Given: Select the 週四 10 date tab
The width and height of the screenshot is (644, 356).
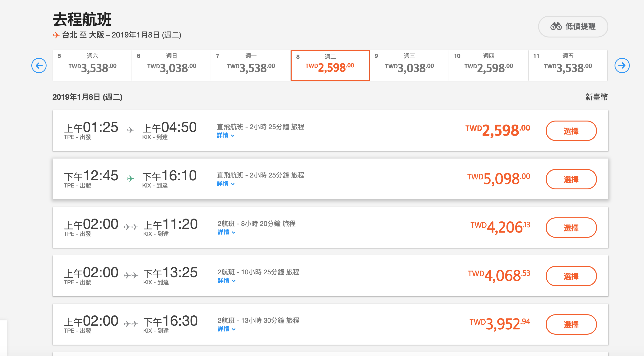Looking at the screenshot, I should (488, 66).
